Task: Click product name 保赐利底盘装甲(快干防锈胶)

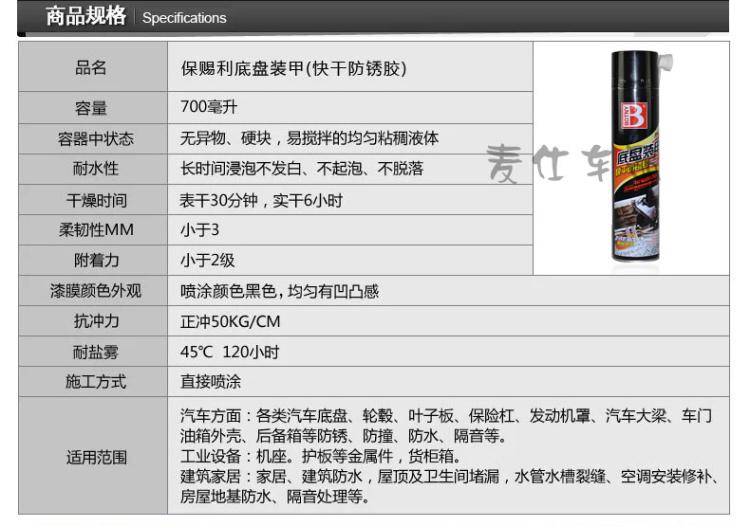Action: [x=294, y=69]
